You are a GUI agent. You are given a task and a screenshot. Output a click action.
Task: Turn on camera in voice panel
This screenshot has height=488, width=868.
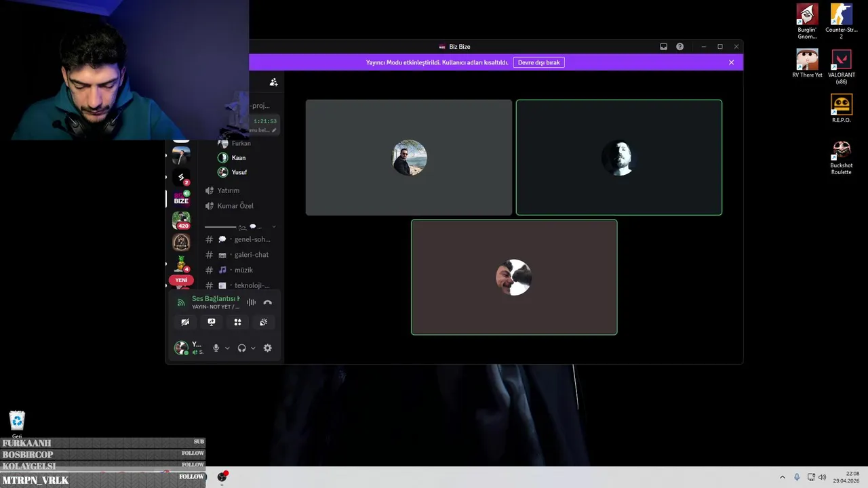coord(185,322)
